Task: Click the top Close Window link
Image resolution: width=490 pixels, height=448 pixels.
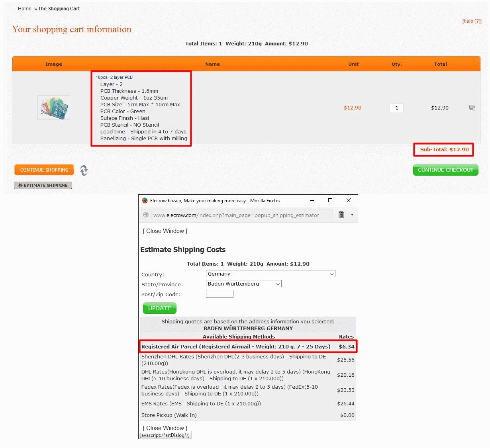Action: pos(165,231)
